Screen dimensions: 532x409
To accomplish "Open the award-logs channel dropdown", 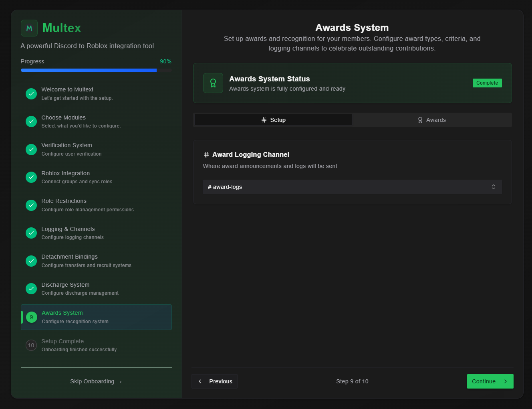I will tap(353, 187).
